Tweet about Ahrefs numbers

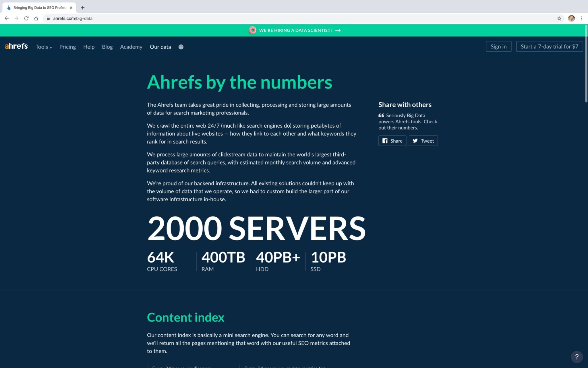click(423, 141)
